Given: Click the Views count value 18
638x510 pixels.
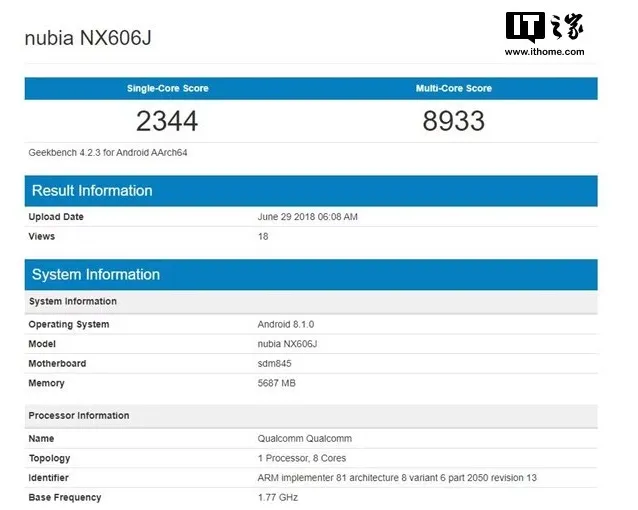Looking at the screenshot, I should tap(264, 237).
